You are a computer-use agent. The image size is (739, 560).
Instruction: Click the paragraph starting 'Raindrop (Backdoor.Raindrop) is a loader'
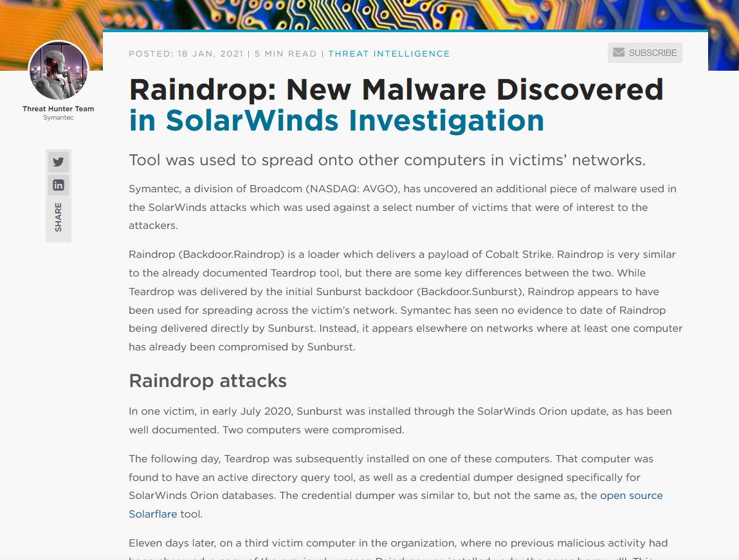(x=406, y=300)
